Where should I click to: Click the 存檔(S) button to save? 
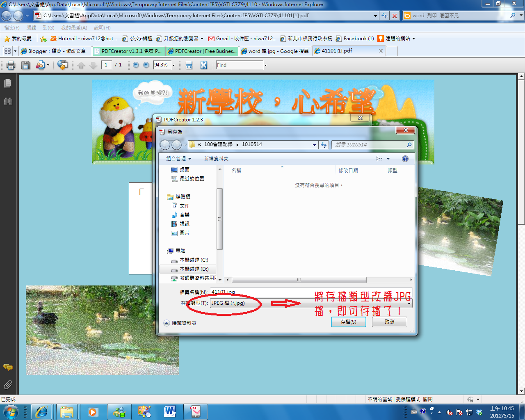[348, 322]
